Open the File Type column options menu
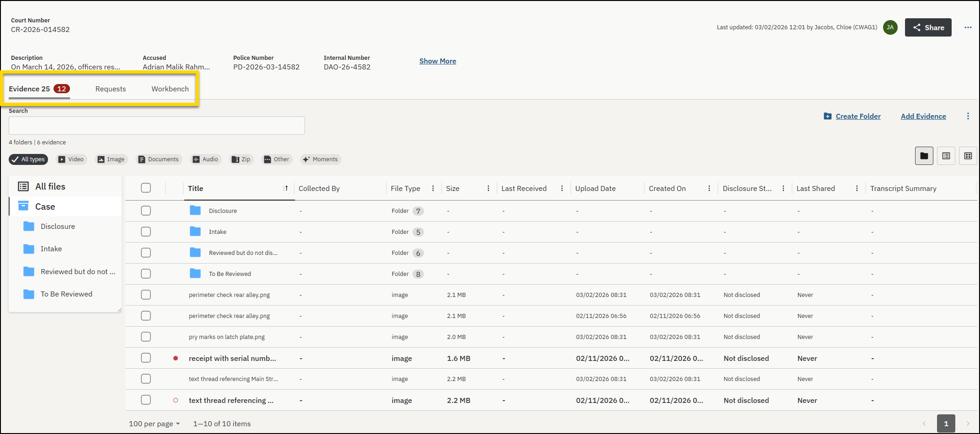This screenshot has width=980, height=434. [433, 188]
